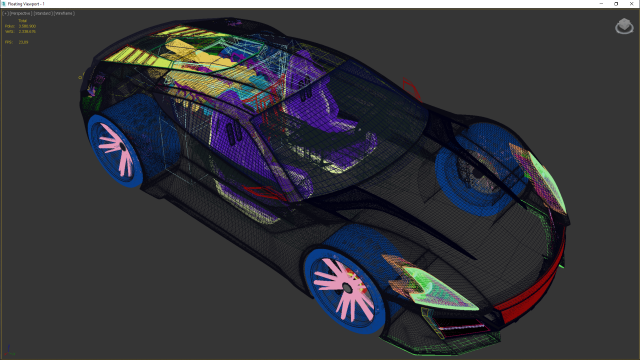Screen dimensions: 640x360
Task: Click the "Total" statistics column header
Action: point(22,21)
